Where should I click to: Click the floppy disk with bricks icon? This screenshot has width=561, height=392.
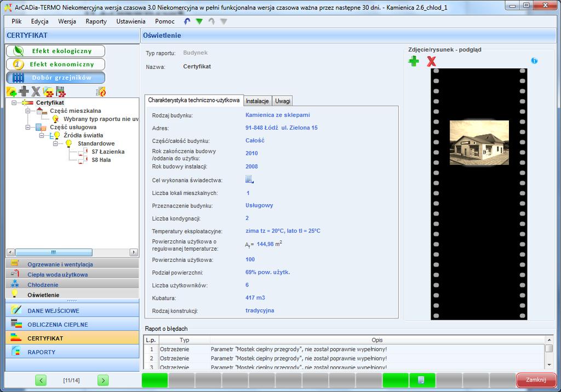coord(61,91)
